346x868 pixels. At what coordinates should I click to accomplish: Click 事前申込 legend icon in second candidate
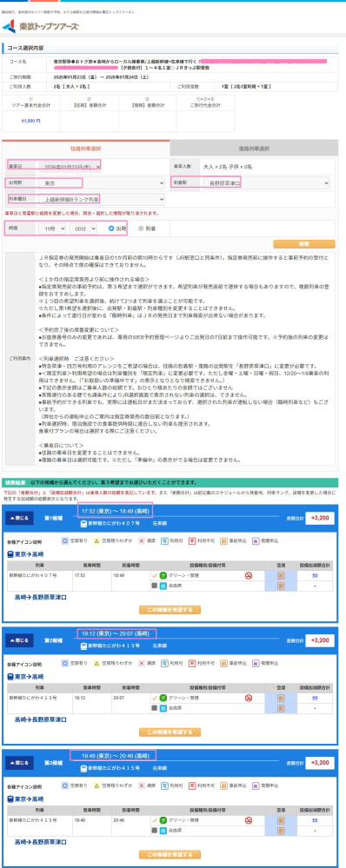[x=223, y=663]
